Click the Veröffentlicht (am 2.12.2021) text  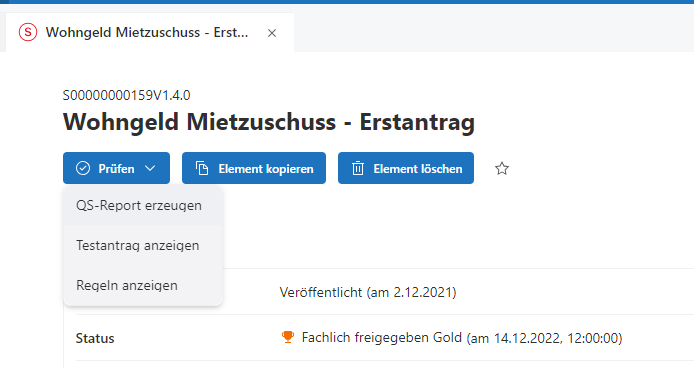point(368,292)
